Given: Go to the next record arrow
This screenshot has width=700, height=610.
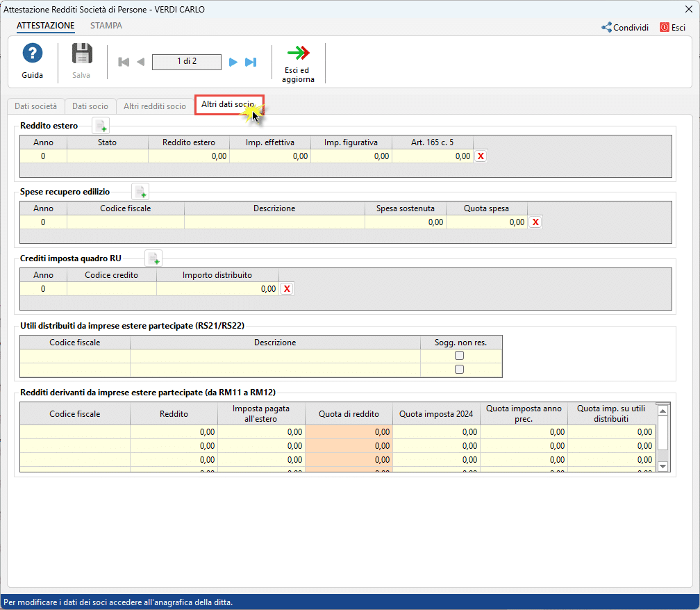Looking at the screenshot, I should coord(233,62).
